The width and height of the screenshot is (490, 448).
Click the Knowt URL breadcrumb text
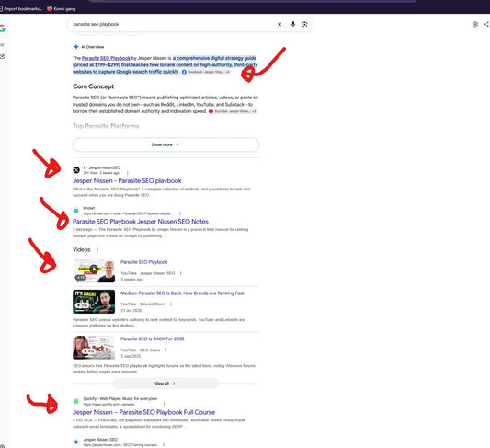128,213
